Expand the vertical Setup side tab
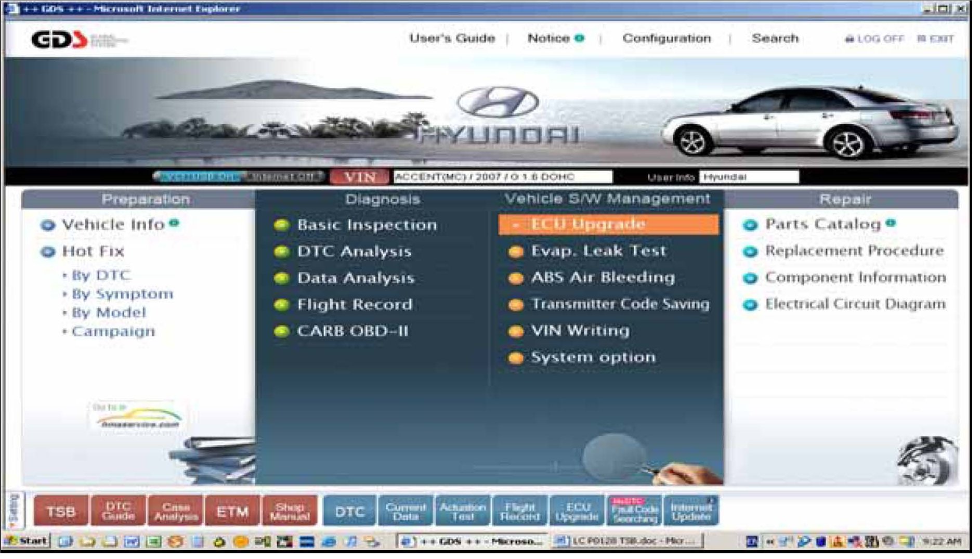980x559 pixels. pyautogui.click(x=14, y=511)
